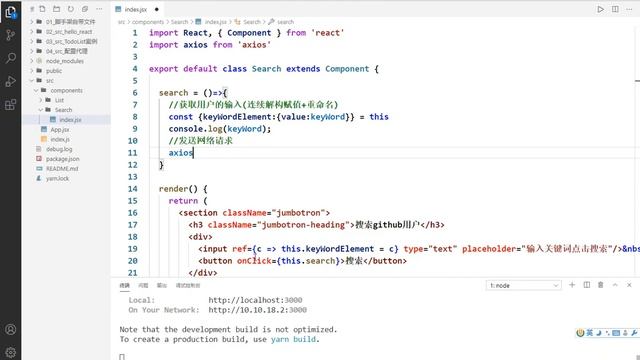Switch to the Output panel tab
The width and height of the screenshot is (640, 360).
pyautogui.click(x=162, y=285)
